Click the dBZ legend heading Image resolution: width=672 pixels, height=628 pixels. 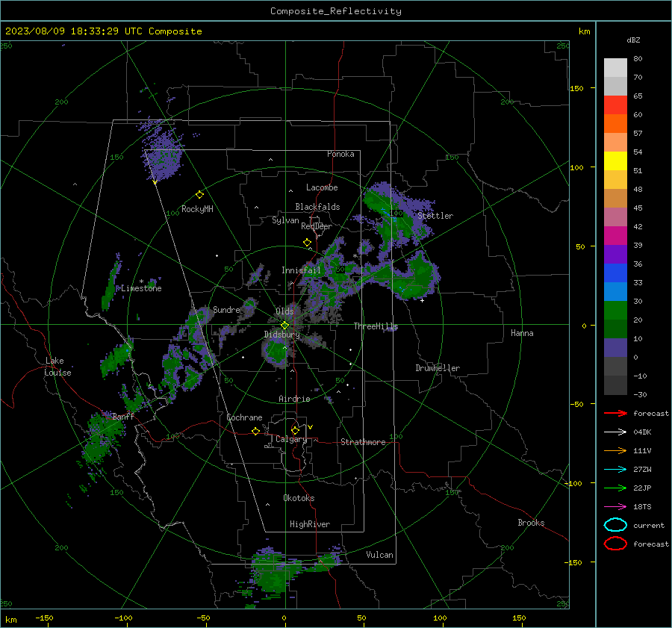coord(633,40)
